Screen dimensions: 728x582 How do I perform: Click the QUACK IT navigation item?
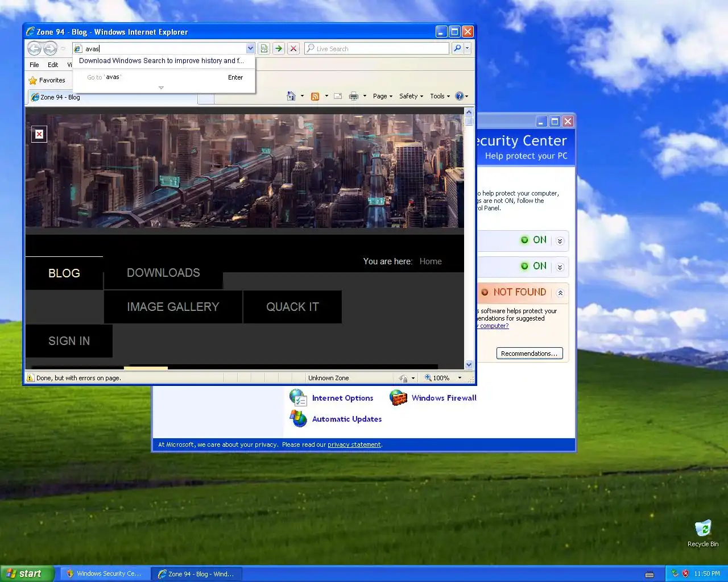coord(292,307)
